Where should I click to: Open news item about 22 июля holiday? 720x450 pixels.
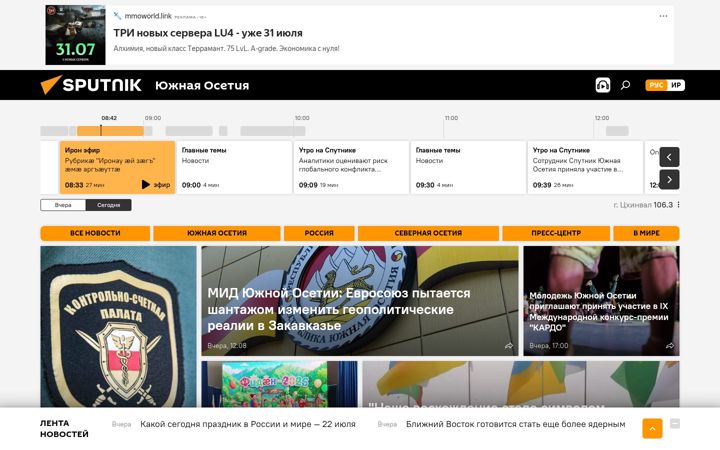(248, 424)
